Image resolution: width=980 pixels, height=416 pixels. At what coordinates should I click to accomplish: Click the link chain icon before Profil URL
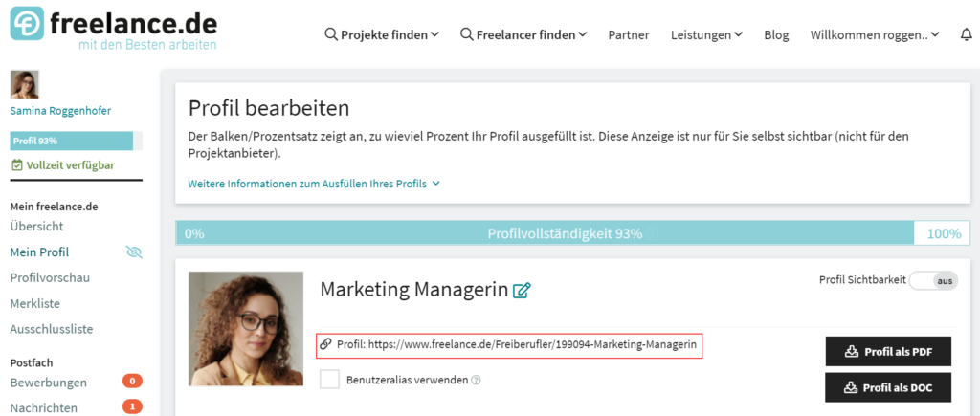[325, 343]
